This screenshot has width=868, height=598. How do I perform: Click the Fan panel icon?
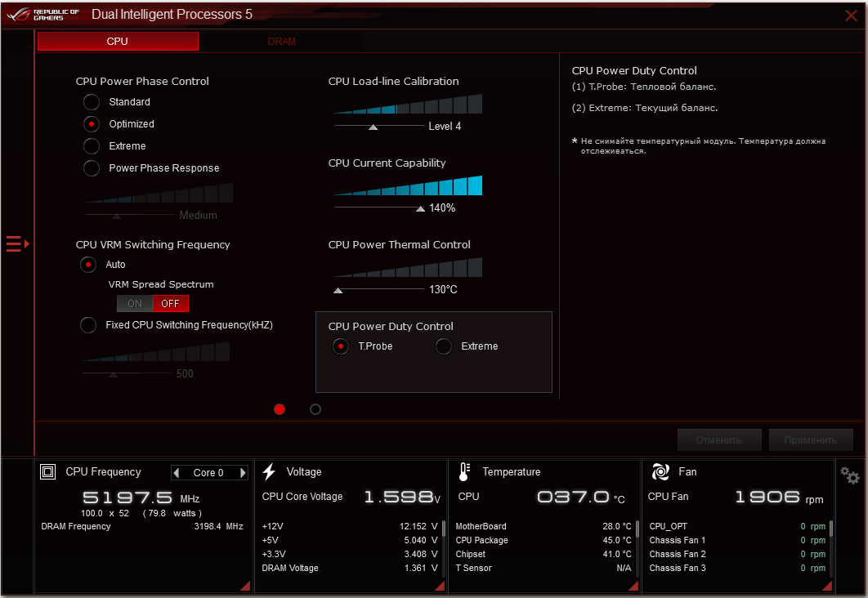point(660,472)
